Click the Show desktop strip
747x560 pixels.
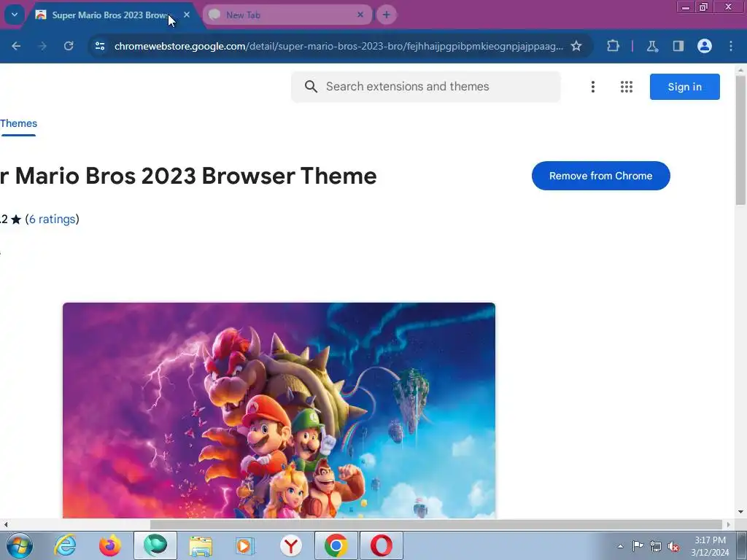[743, 545]
